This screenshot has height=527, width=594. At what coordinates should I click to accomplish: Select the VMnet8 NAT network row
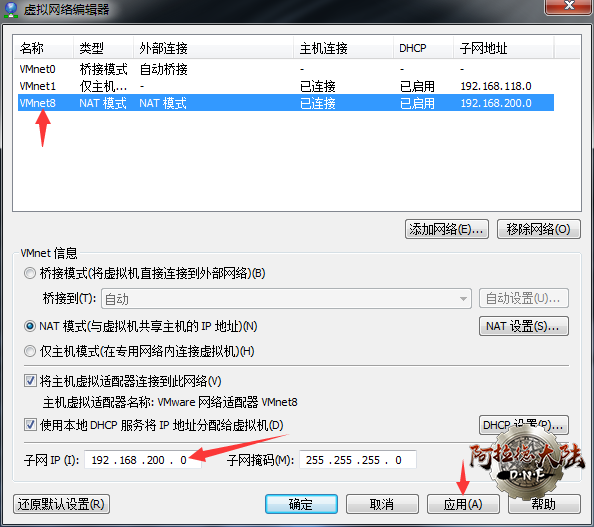pyautogui.click(x=286, y=103)
